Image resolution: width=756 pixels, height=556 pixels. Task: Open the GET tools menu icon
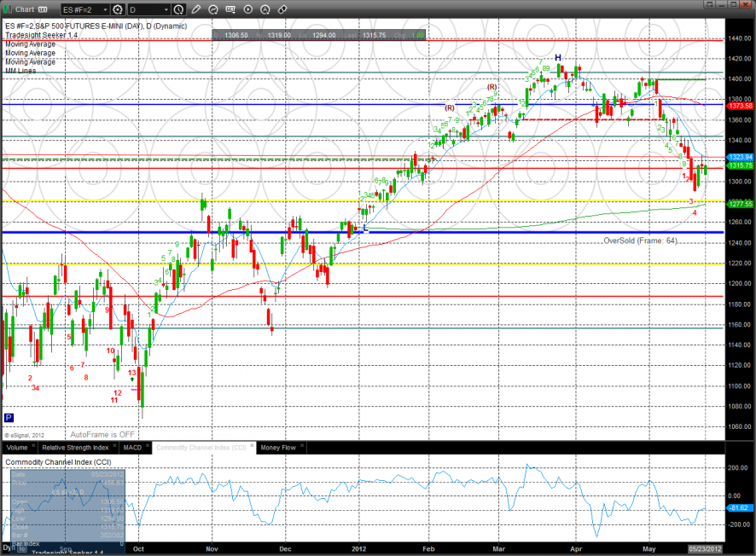tap(230, 9)
